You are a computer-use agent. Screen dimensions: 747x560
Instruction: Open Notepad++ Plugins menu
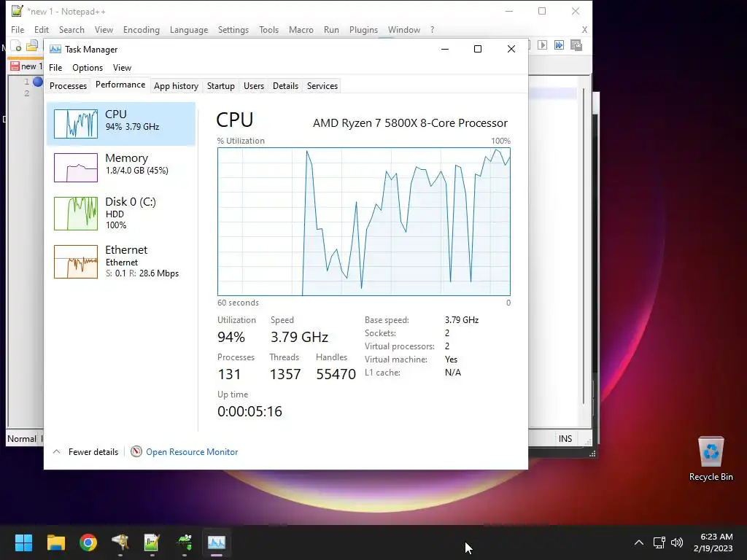(x=363, y=29)
